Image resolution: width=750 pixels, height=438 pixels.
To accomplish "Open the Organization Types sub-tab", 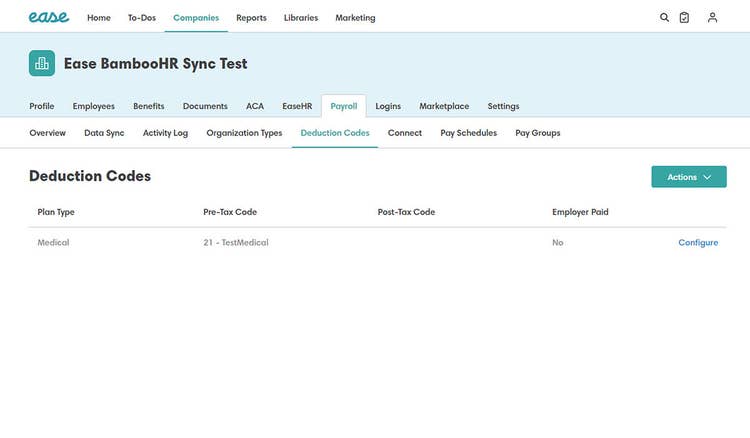I will point(244,133).
